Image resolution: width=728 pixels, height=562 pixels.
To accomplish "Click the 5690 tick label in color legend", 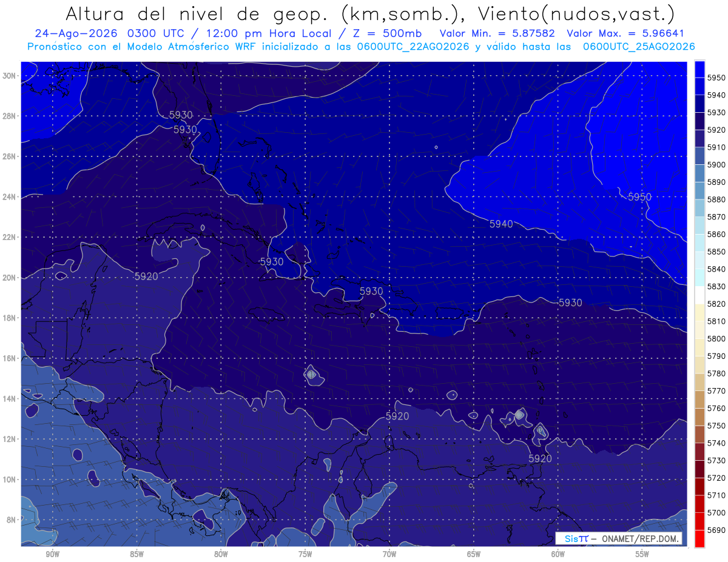I will pyautogui.click(x=716, y=530).
